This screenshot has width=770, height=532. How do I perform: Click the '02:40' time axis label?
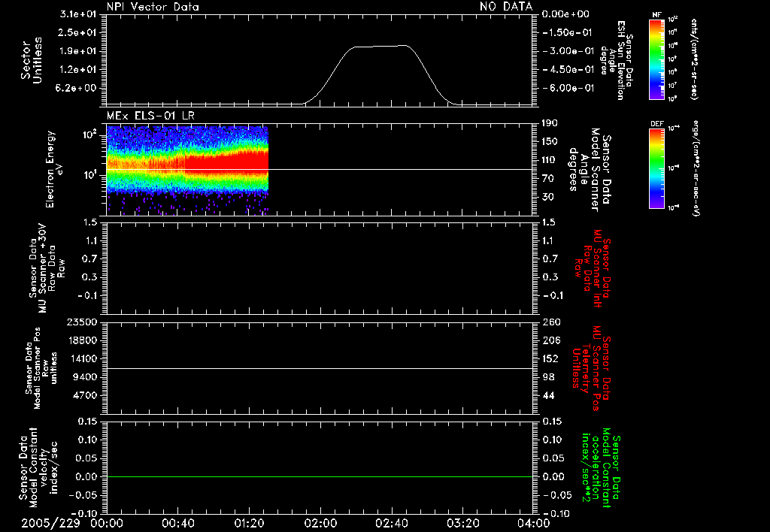(391, 523)
